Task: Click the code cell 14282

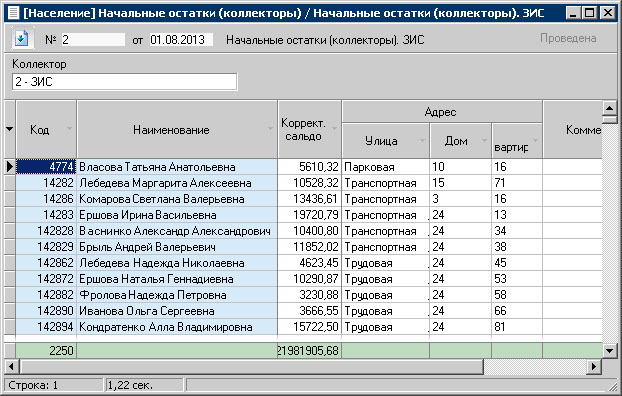Action: [x=46, y=183]
